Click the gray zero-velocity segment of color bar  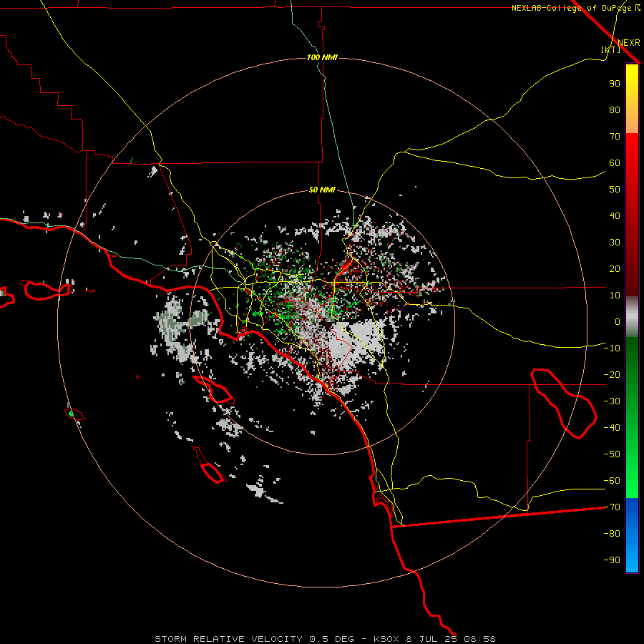[632, 317]
